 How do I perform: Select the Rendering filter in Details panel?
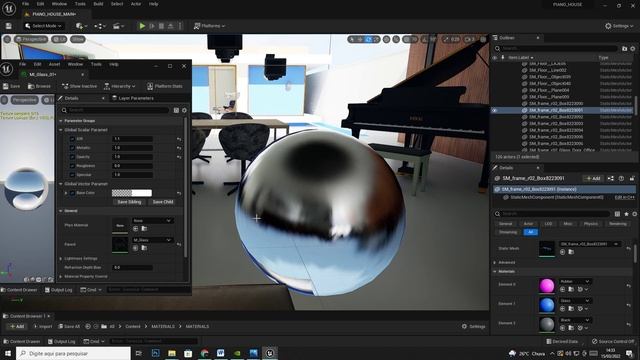618,224
